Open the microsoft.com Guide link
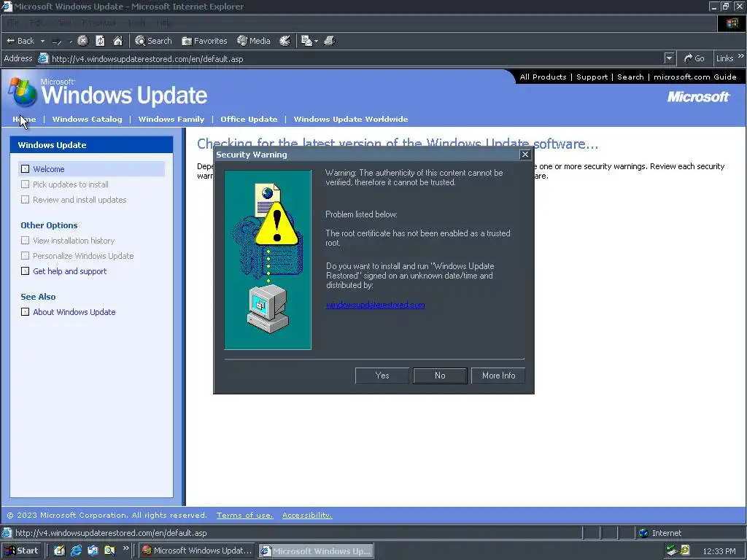Viewport: 747px width, 560px height. pyautogui.click(x=694, y=77)
